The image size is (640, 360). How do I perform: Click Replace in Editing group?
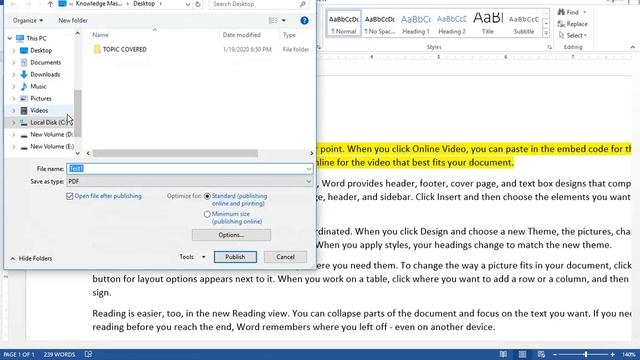coord(573,24)
